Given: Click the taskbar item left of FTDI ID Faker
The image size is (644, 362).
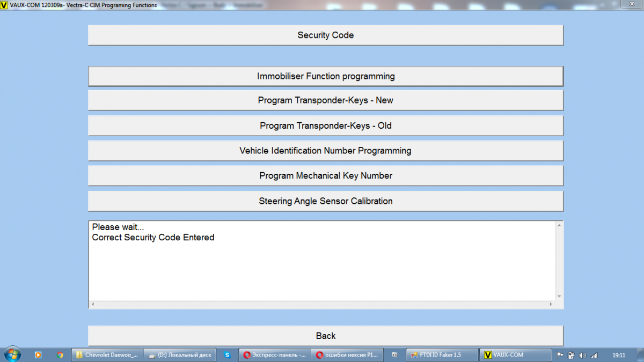Looking at the screenshot, I should (x=394, y=355).
